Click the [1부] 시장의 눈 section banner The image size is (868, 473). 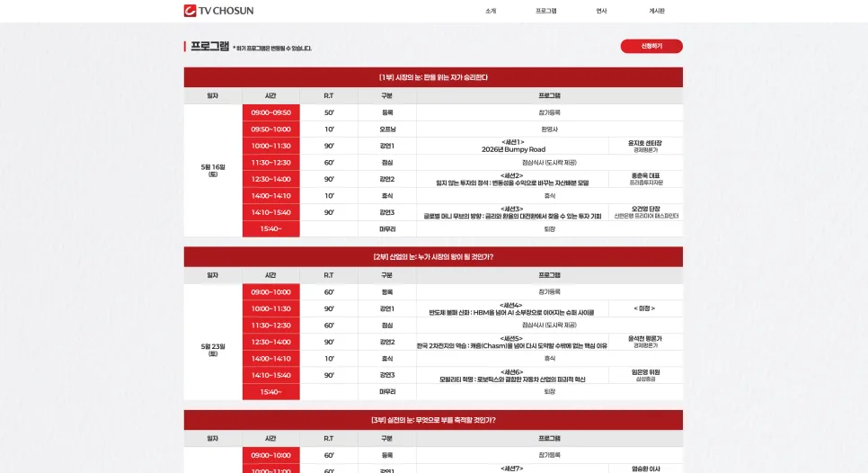point(433,77)
